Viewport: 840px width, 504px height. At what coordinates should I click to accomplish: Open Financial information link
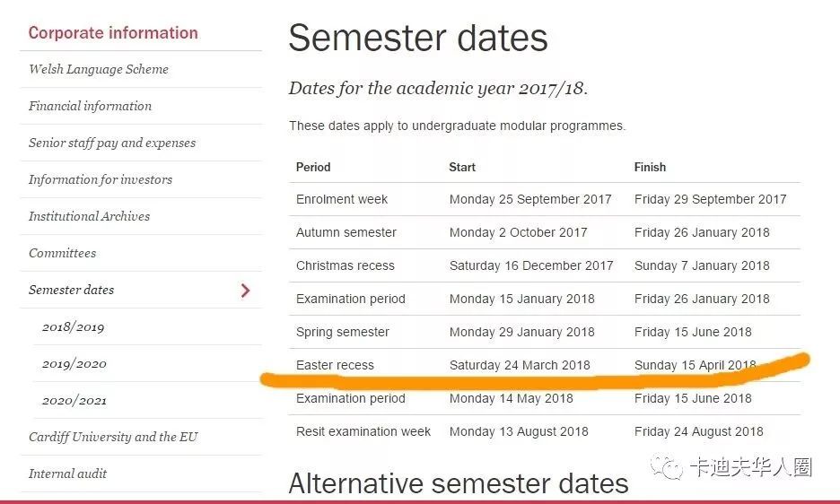point(90,106)
